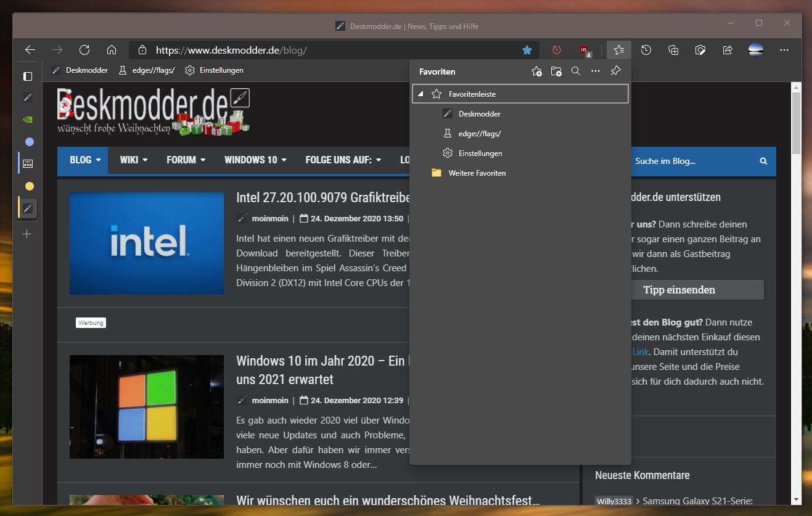Image resolution: width=812 pixels, height=516 pixels.
Task: Switch to the topmost Deskmodder vertical tab
Action: pyautogui.click(x=28, y=97)
